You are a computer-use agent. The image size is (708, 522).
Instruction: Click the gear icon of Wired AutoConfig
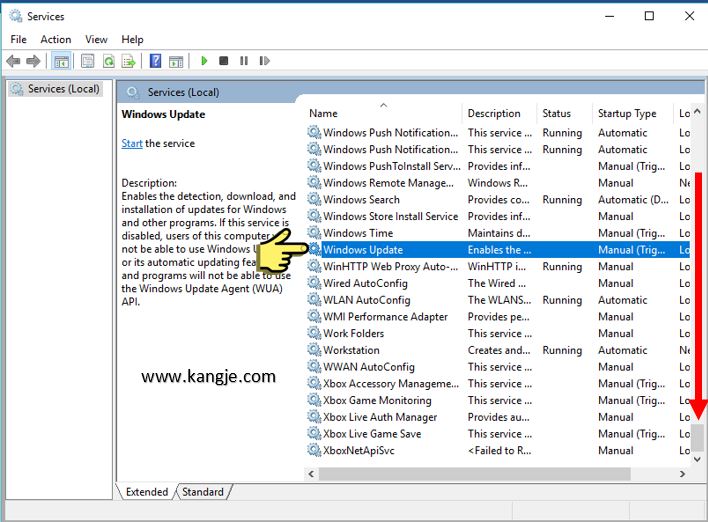(314, 283)
